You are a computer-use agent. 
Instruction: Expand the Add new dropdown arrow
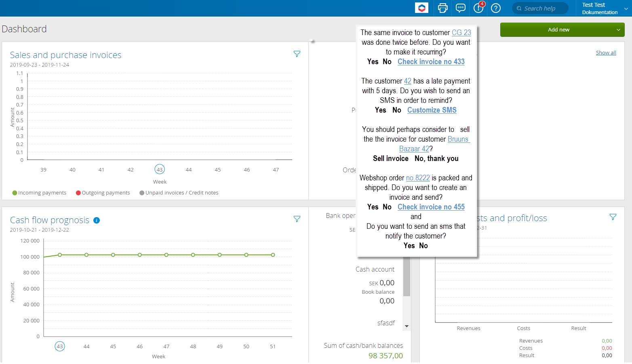coord(618,30)
